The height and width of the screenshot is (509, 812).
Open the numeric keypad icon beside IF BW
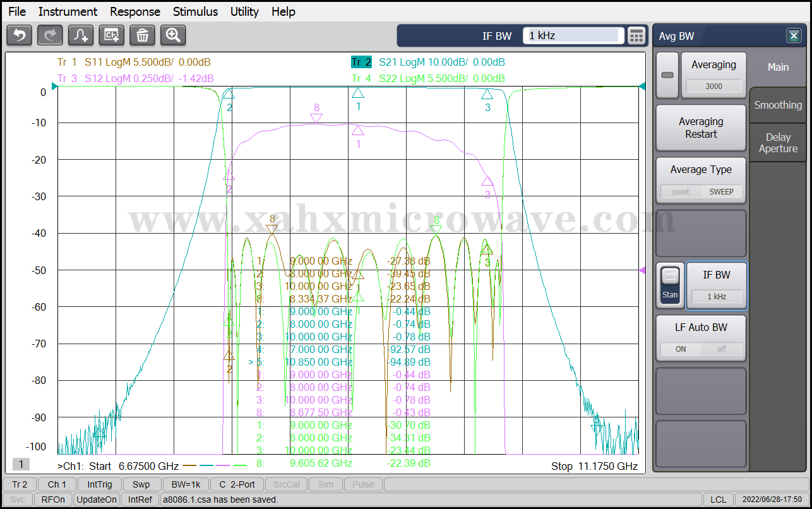(637, 36)
